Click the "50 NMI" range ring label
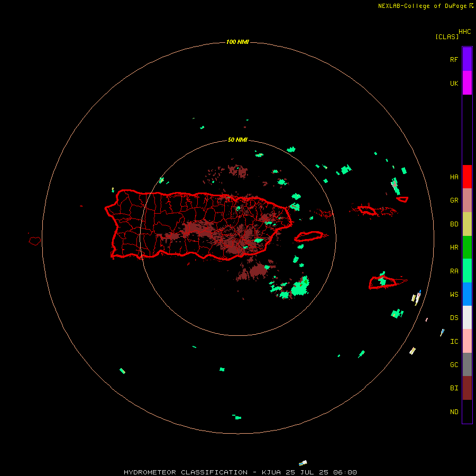476x476 pixels. coord(237,140)
